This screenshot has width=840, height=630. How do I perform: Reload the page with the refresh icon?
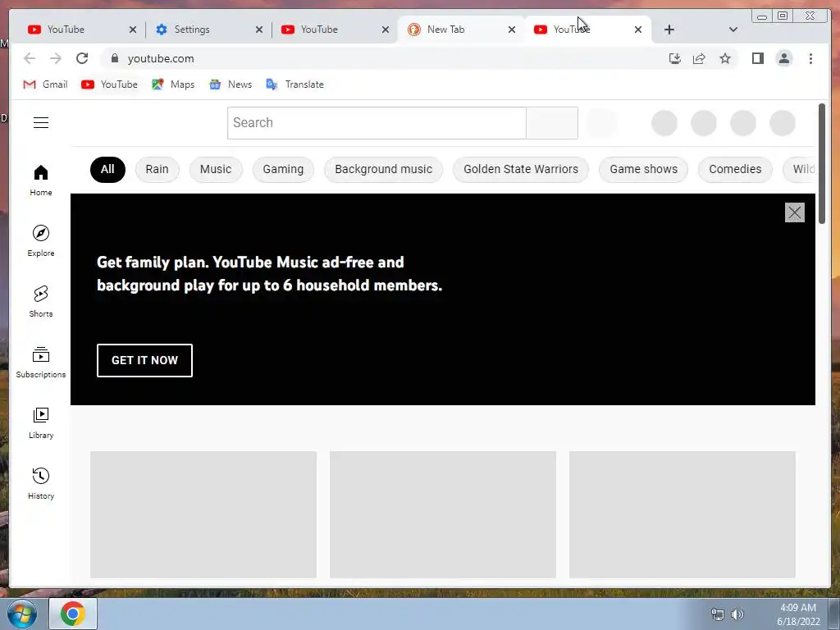tap(82, 58)
